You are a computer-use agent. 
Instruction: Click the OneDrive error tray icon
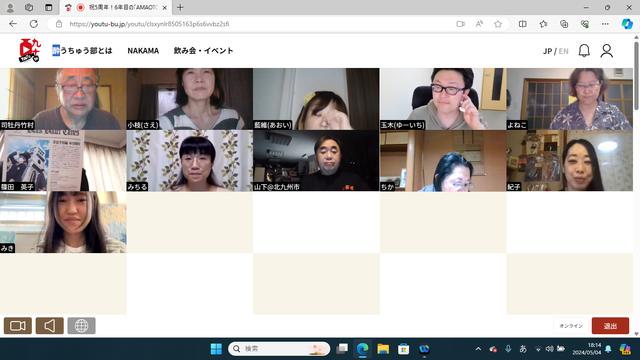[493, 349]
